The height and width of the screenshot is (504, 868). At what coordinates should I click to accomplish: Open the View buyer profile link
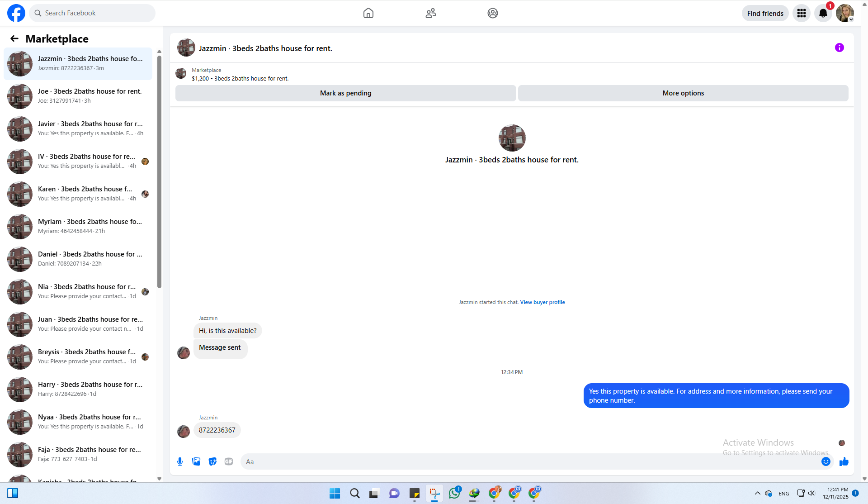click(542, 302)
